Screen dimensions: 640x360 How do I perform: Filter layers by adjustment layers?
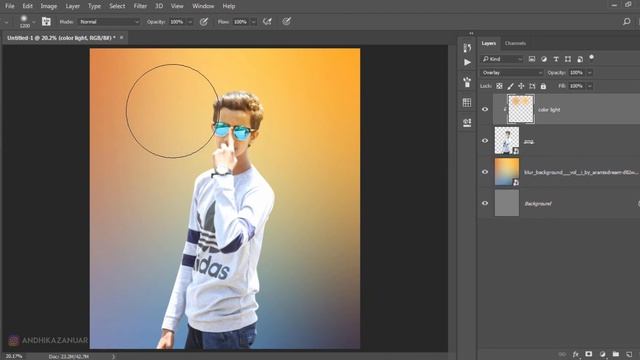click(544, 59)
